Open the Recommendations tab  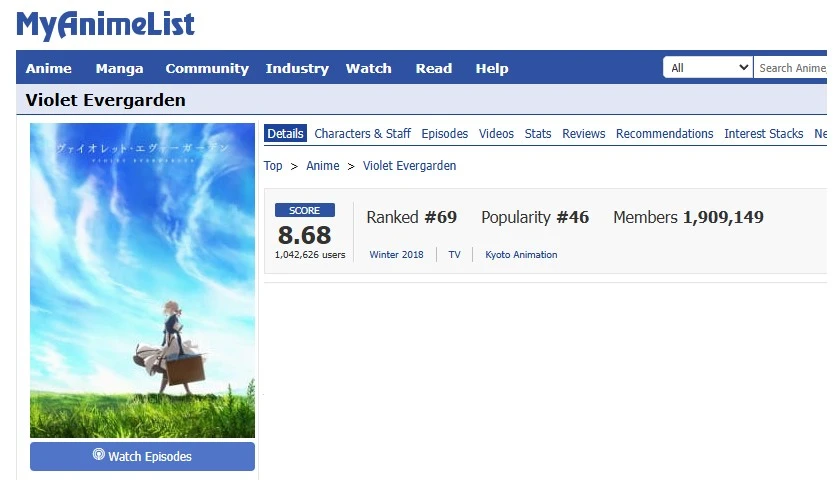[x=664, y=134]
